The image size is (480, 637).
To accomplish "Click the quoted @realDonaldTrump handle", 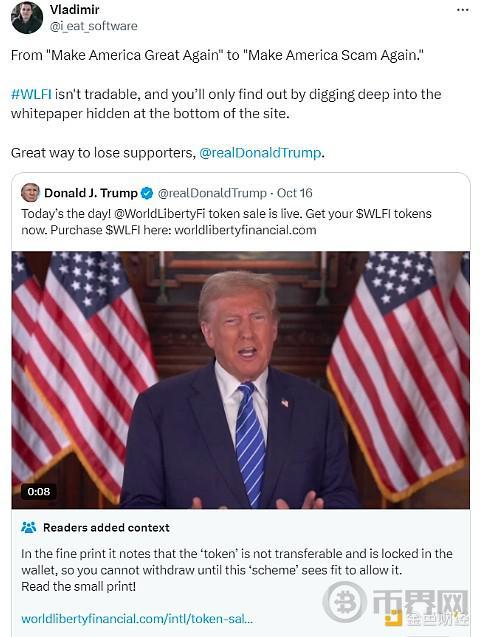I will pyautogui.click(x=212, y=193).
